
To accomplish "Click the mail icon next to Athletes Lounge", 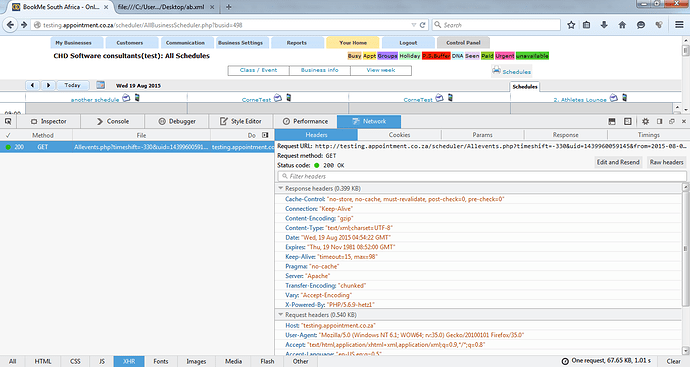I will (614, 98).
